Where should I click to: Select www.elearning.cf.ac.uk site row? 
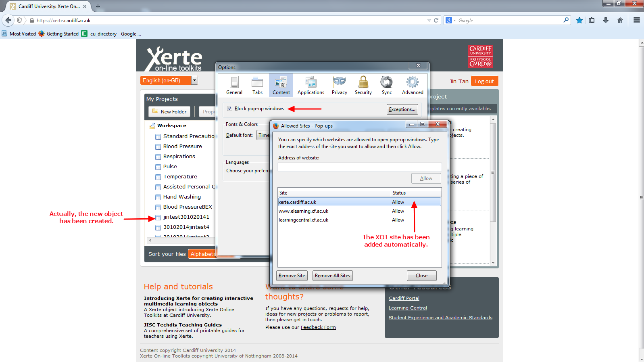(x=359, y=211)
